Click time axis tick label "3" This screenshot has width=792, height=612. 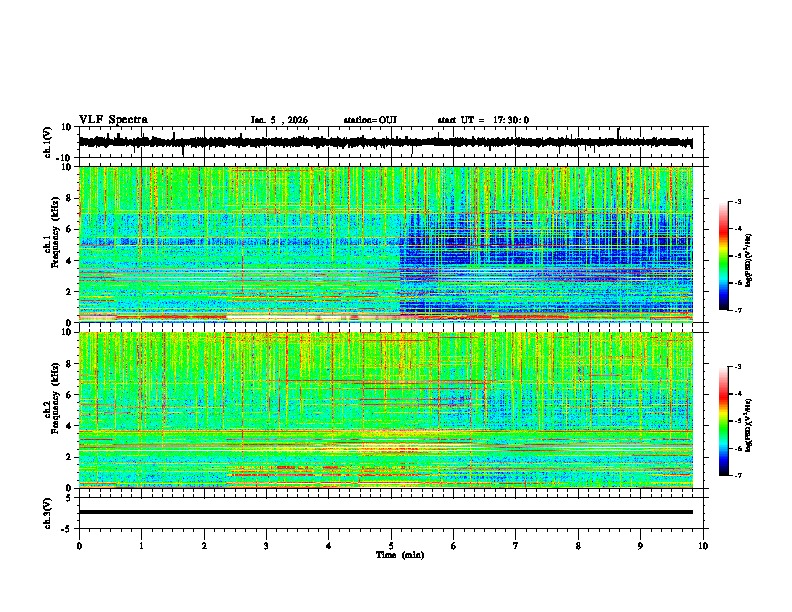pos(266,546)
